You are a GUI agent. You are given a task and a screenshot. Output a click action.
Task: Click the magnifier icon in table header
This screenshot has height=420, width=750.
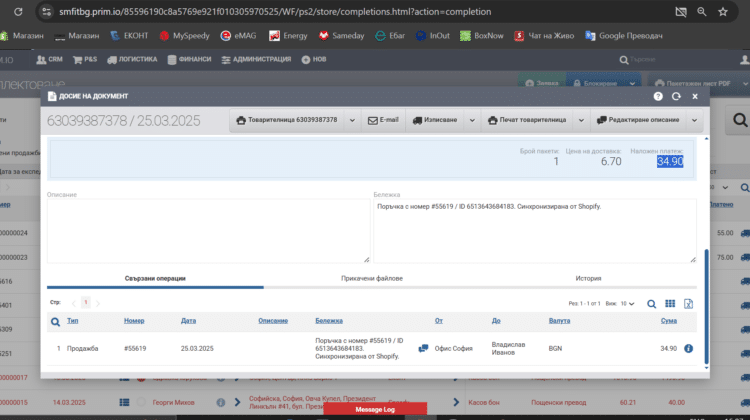[x=56, y=321]
